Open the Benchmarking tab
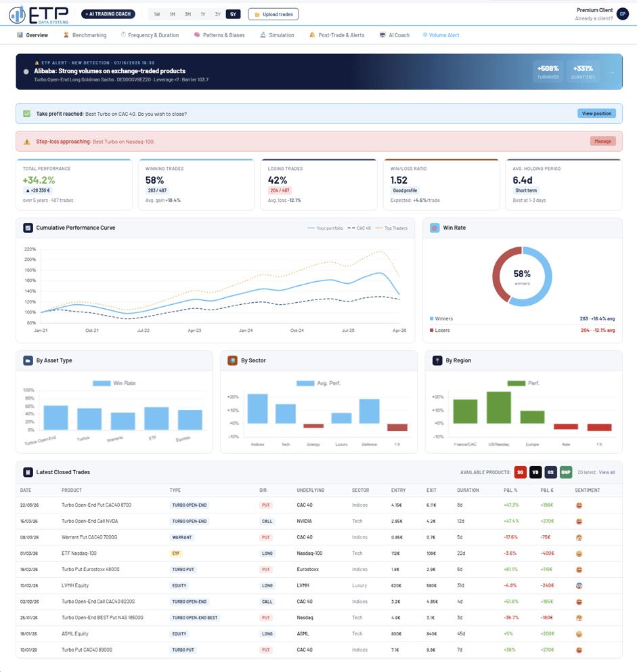The width and height of the screenshot is (637, 672). pyautogui.click(x=85, y=35)
